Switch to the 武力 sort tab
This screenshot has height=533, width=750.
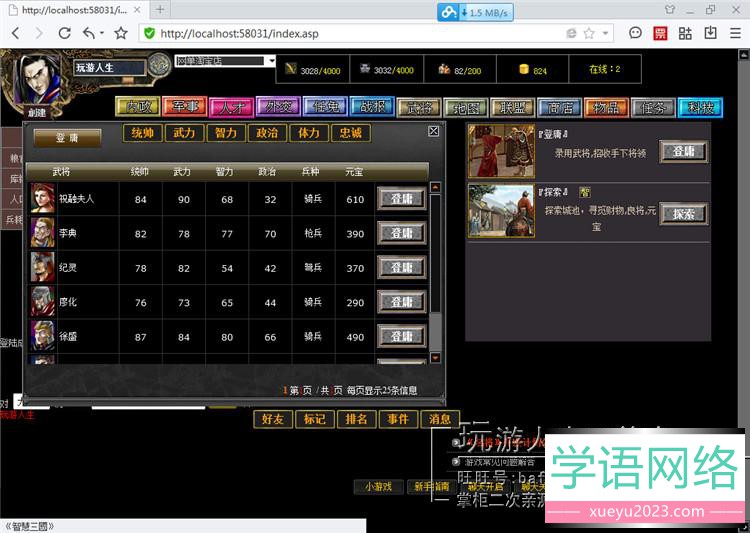pyautogui.click(x=184, y=132)
